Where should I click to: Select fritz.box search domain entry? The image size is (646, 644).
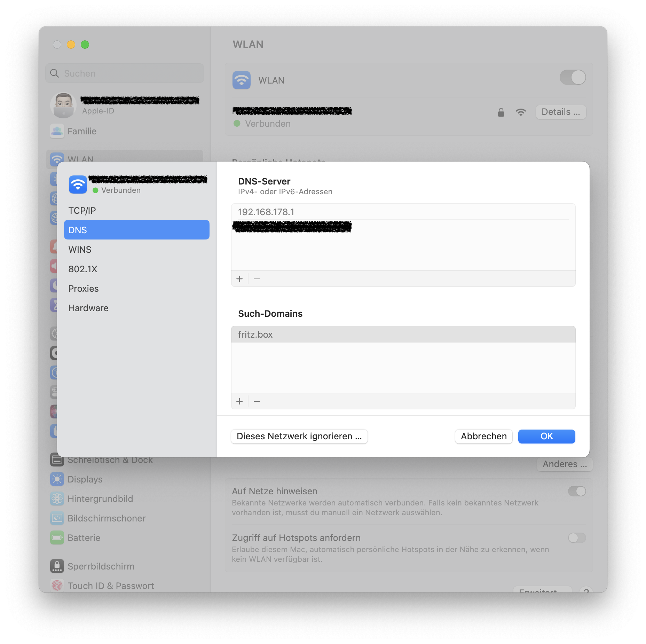[403, 335]
